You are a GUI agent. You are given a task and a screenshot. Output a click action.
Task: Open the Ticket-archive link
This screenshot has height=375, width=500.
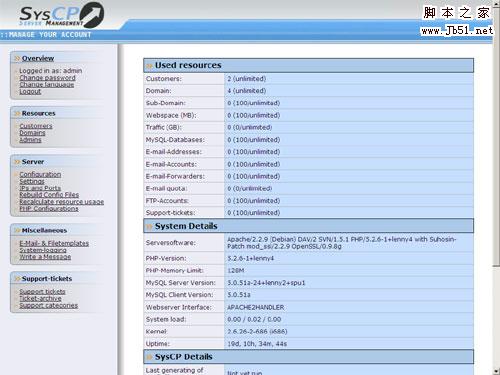point(40,299)
